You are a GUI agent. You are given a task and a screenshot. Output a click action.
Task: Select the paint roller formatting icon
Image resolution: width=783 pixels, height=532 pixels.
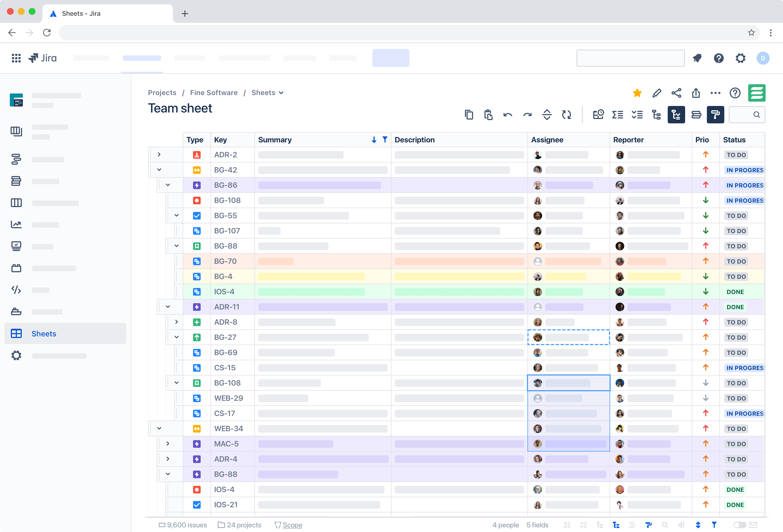coord(715,115)
